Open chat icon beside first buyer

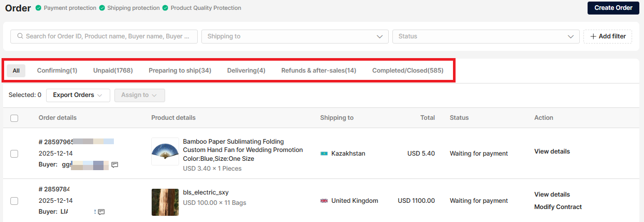(115, 164)
